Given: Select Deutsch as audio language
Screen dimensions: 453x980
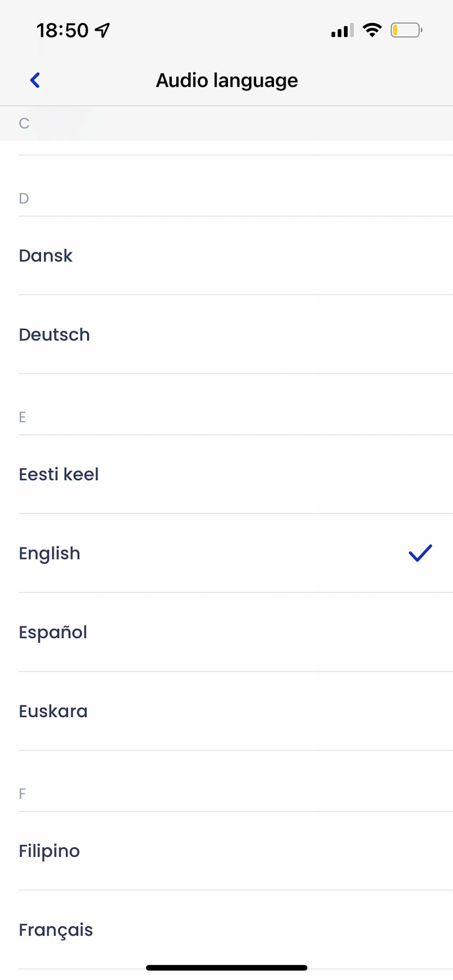Looking at the screenshot, I should click(54, 335).
